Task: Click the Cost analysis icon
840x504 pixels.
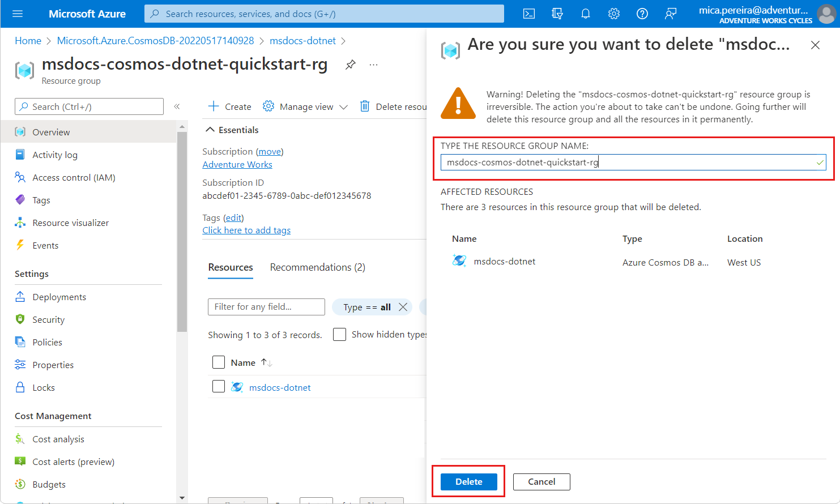Action: click(20, 439)
